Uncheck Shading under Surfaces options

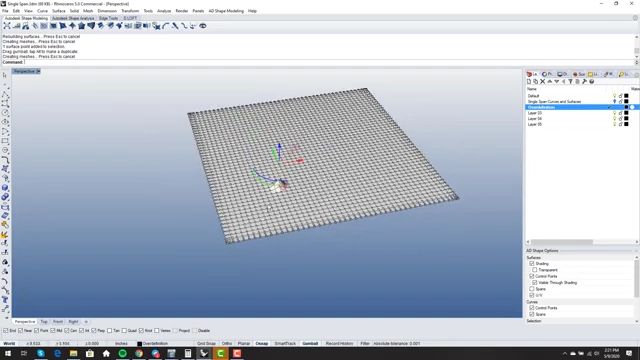pyautogui.click(x=531, y=264)
